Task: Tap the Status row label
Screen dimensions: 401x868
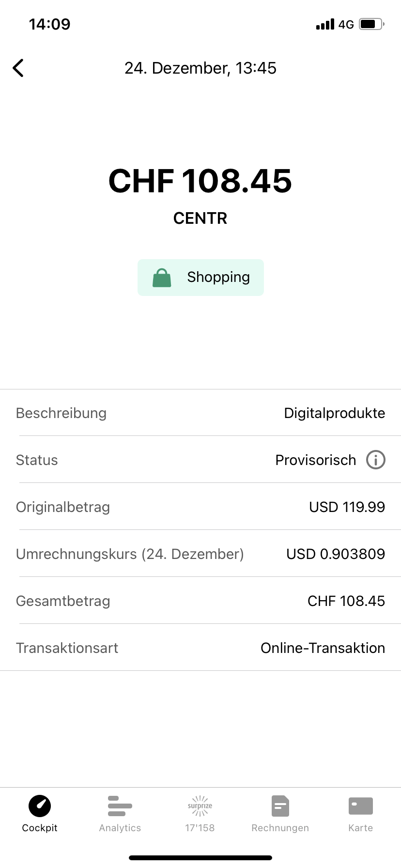Action: click(x=37, y=460)
